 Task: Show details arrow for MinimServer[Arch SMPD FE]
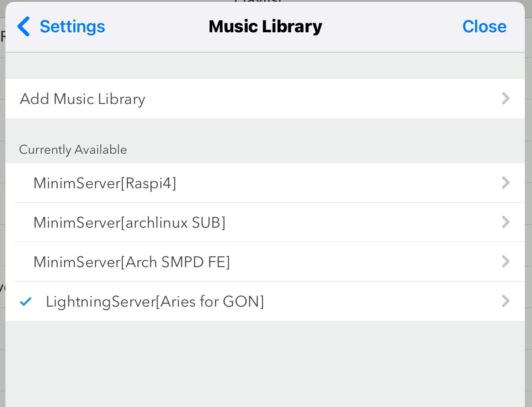point(506,262)
